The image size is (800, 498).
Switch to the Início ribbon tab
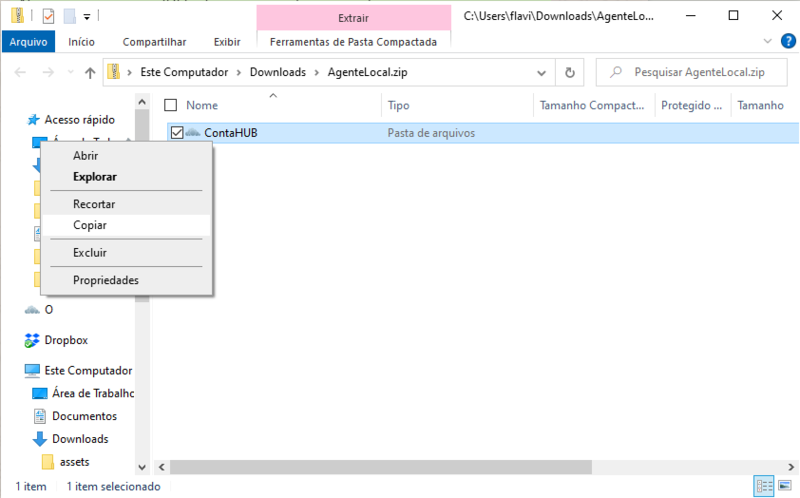click(82, 42)
